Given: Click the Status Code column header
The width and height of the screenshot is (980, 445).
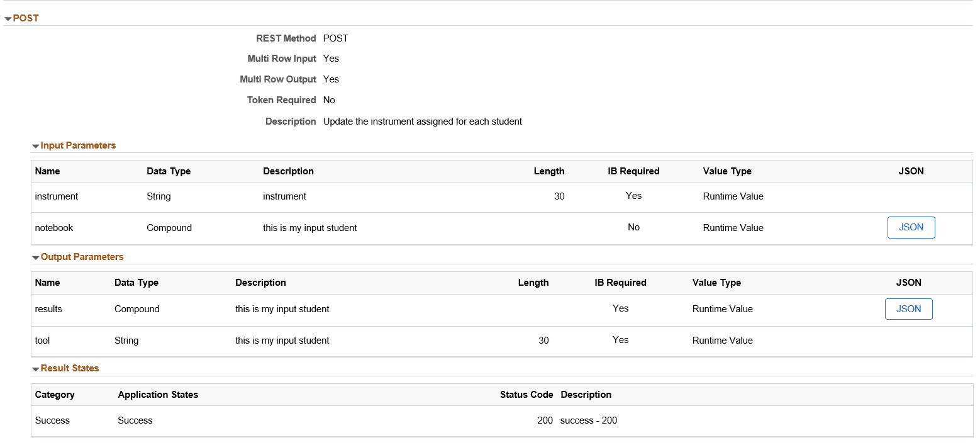Looking at the screenshot, I should click(526, 395).
